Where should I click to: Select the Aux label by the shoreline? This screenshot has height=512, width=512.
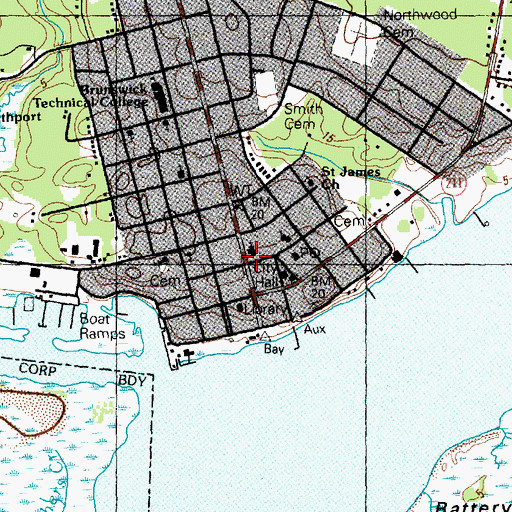point(315,329)
